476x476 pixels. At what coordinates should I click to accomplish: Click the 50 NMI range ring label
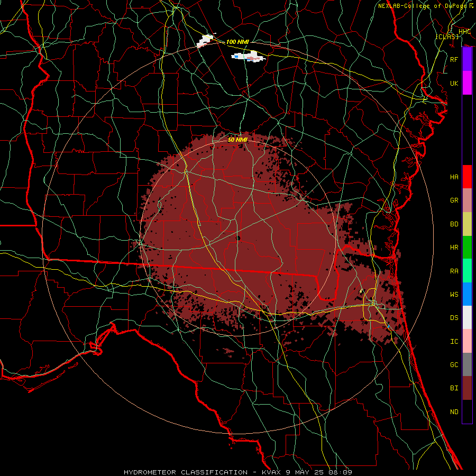pos(237,140)
